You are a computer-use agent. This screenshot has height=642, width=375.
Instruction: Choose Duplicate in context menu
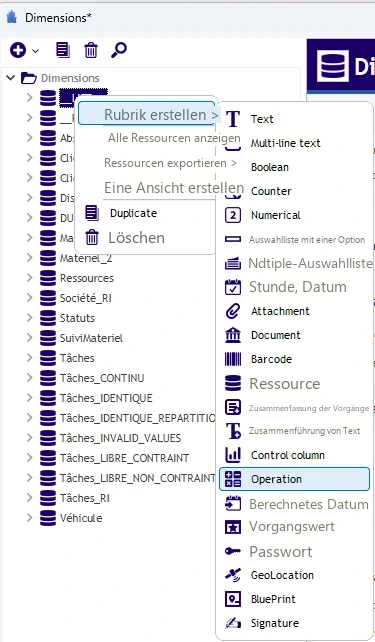[x=133, y=213]
